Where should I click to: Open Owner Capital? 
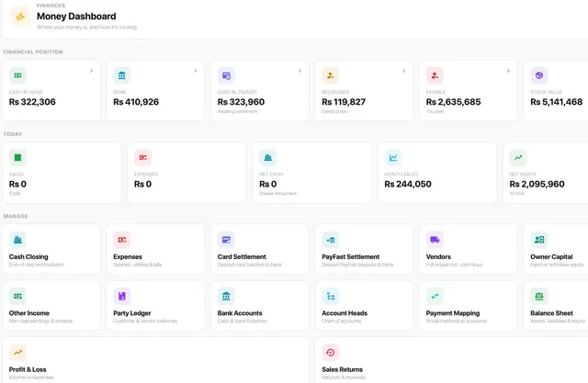[556, 249]
